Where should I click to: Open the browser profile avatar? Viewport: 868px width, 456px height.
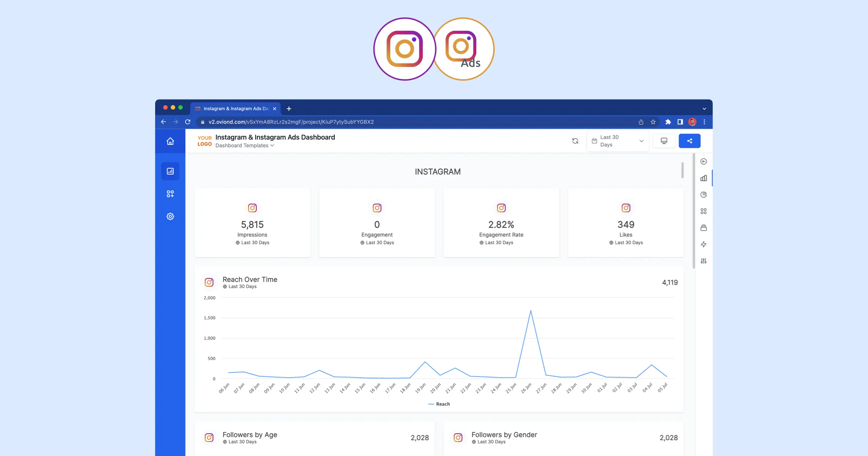(x=692, y=122)
